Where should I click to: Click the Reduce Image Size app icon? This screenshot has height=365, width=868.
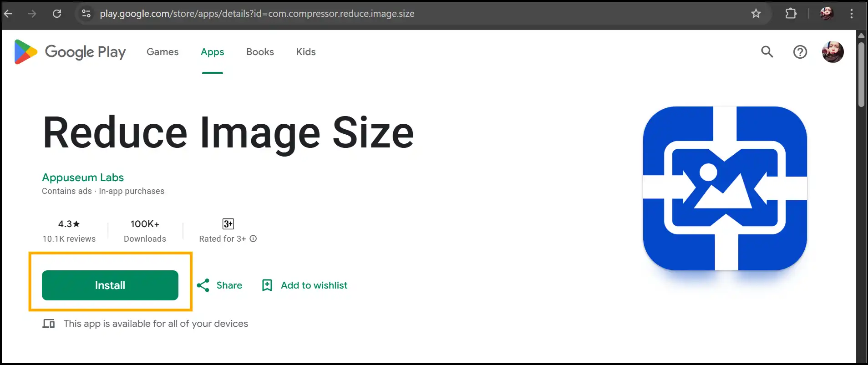[725, 188]
